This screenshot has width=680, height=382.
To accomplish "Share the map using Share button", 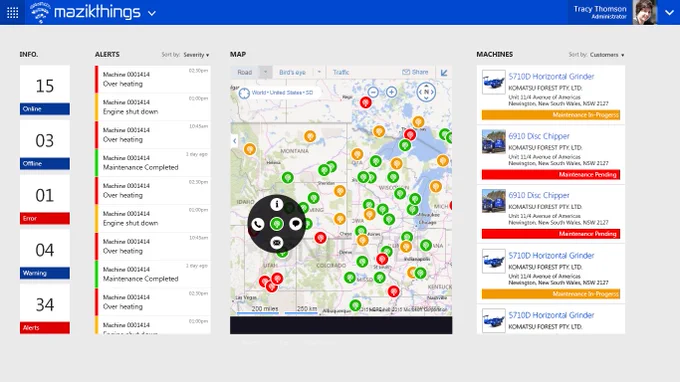I will click(415, 72).
